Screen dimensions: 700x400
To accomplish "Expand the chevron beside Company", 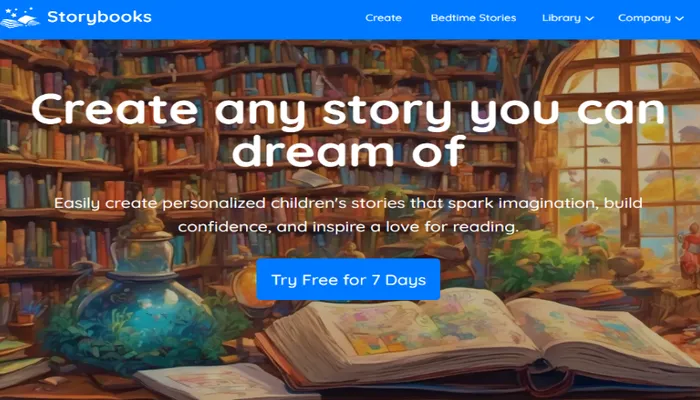I will [679, 19].
